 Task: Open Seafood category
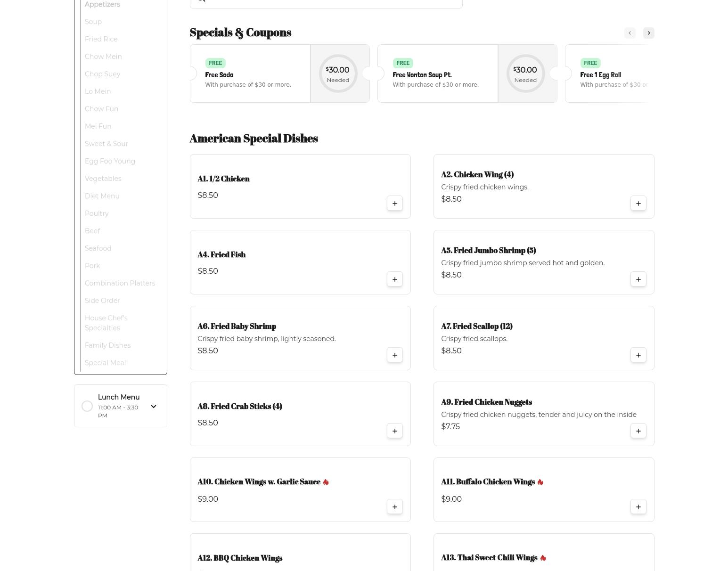tap(98, 248)
